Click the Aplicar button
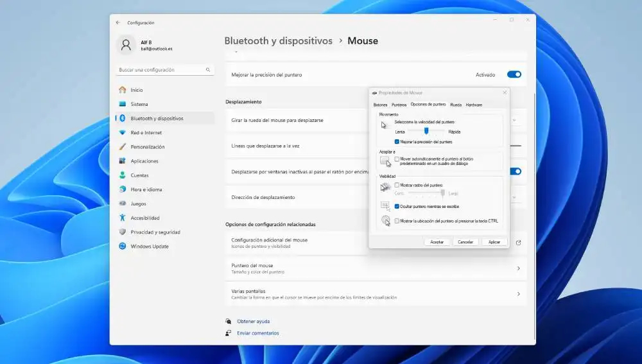This screenshot has height=364, width=642. point(494,242)
